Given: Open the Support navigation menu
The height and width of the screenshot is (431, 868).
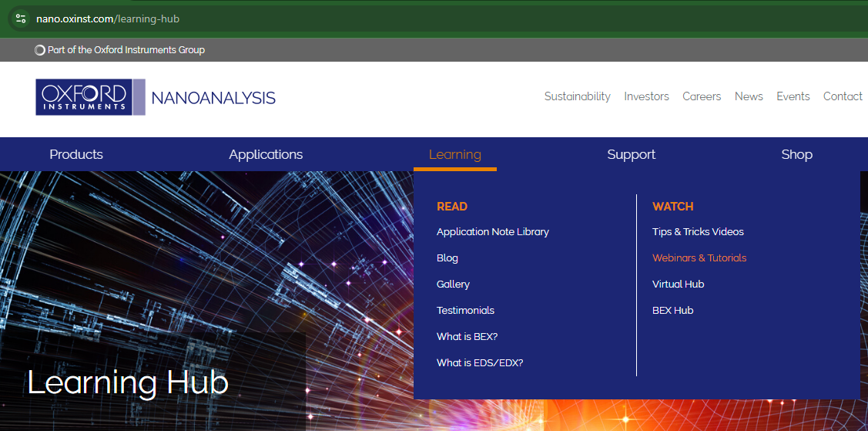Looking at the screenshot, I should (631, 154).
